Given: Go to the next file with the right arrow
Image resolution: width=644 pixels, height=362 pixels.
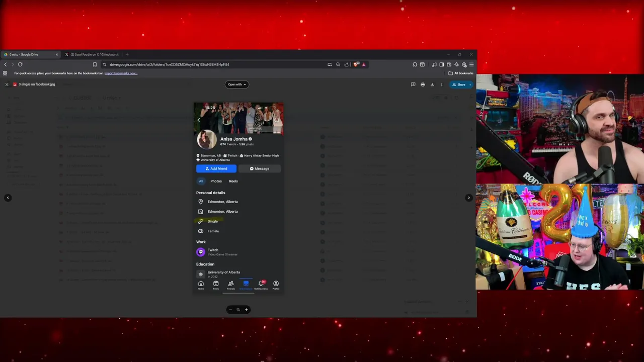Looking at the screenshot, I should point(469,198).
